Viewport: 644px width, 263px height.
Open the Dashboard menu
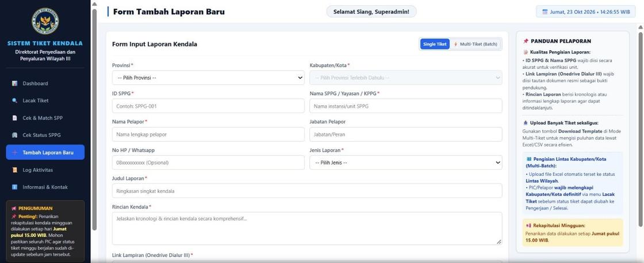click(x=45, y=83)
